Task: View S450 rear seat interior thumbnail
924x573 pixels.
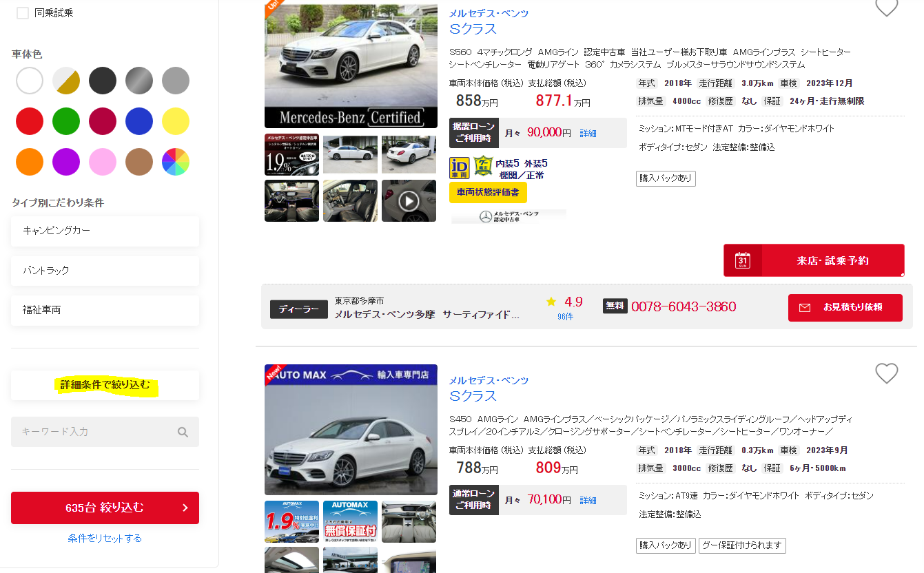Action: pos(409,521)
